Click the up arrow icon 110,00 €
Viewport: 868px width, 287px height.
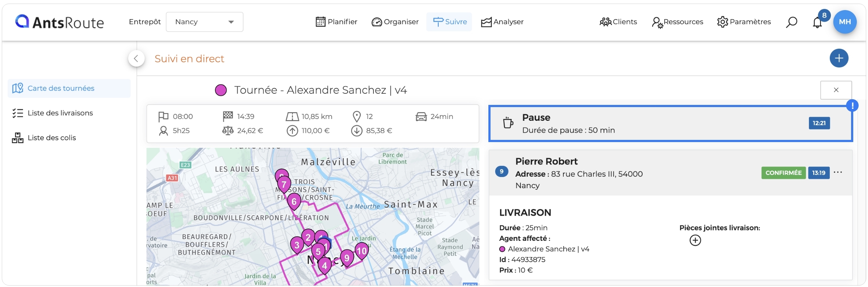(292, 131)
